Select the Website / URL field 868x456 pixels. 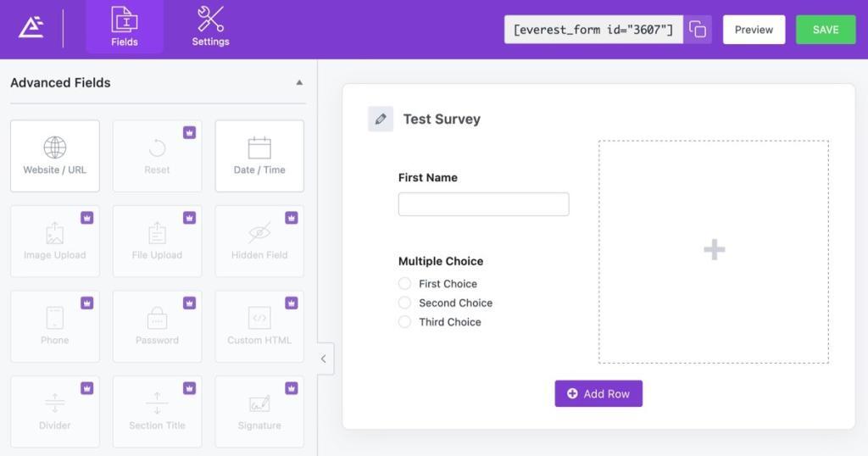tap(55, 156)
